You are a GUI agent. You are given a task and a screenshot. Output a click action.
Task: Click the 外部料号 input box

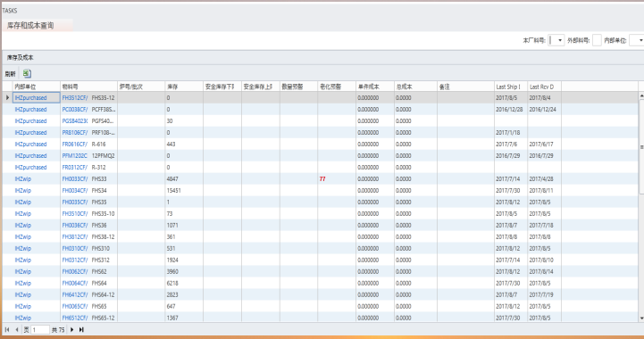597,40
